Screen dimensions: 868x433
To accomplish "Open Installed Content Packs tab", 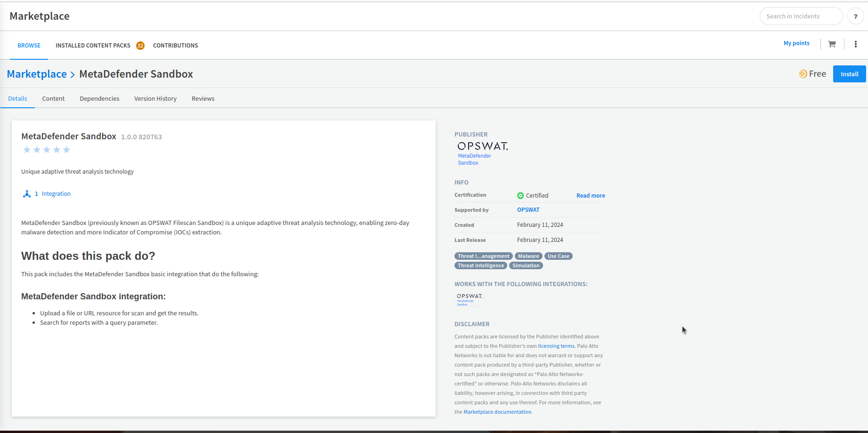I will [x=93, y=46].
